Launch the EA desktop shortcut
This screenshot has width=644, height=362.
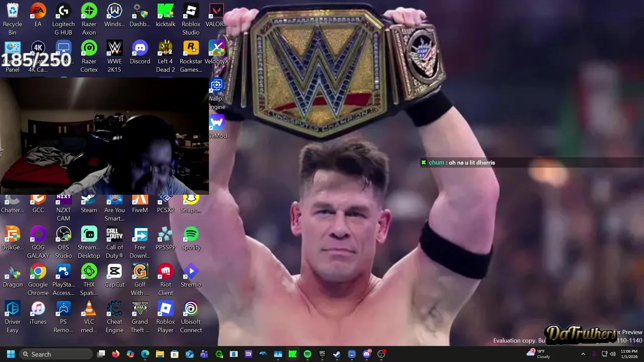38,15
